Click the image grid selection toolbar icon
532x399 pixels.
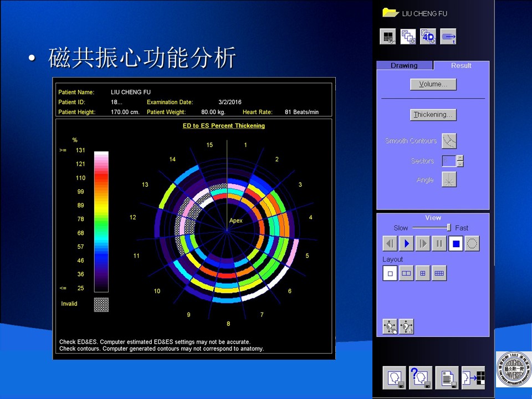(388, 37)
